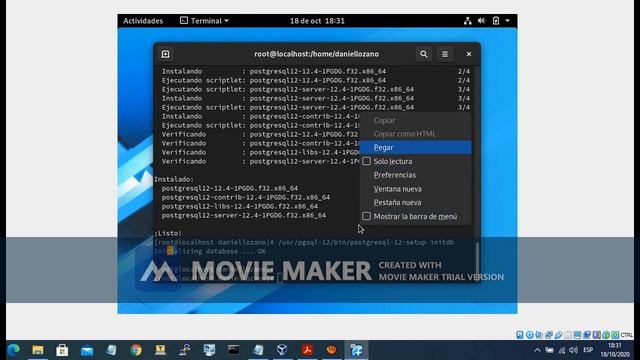Click the highlighted active app icon on the taskbar

tap(356, 350)
